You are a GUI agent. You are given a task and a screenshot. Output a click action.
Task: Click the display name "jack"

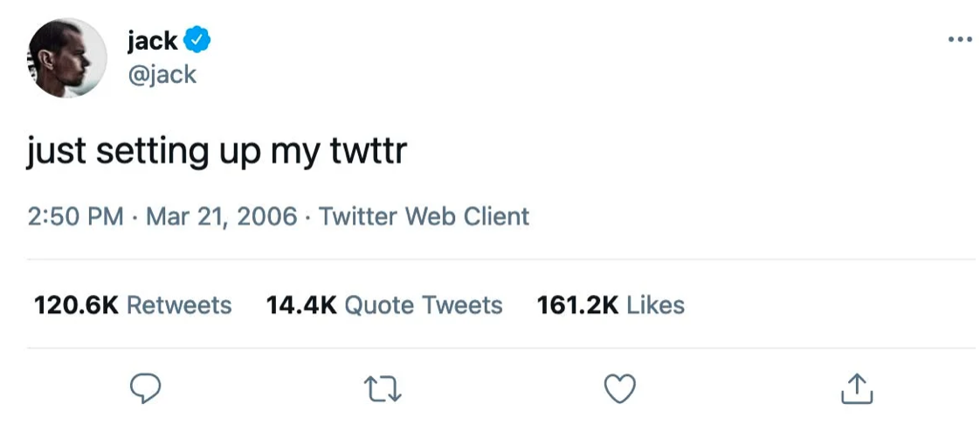(x=152, y=40)
